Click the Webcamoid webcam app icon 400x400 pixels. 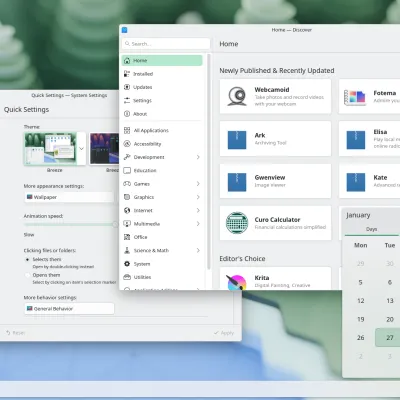coord(237,96)
